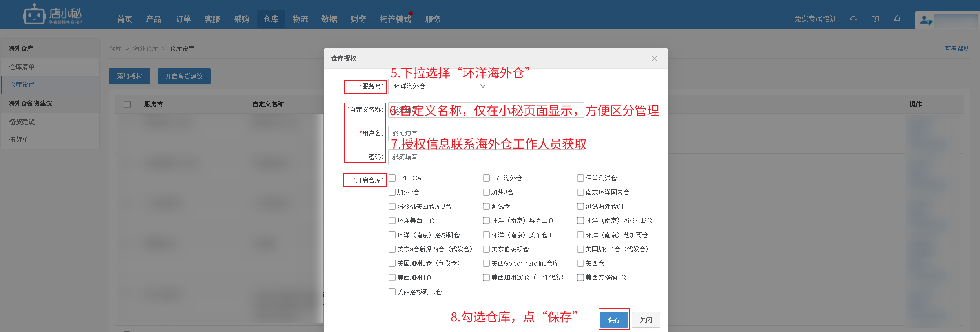Viewport: 980px width, 332px height.
Task: Open the 仓库 top navigation menu
Action: click(271, 19)
